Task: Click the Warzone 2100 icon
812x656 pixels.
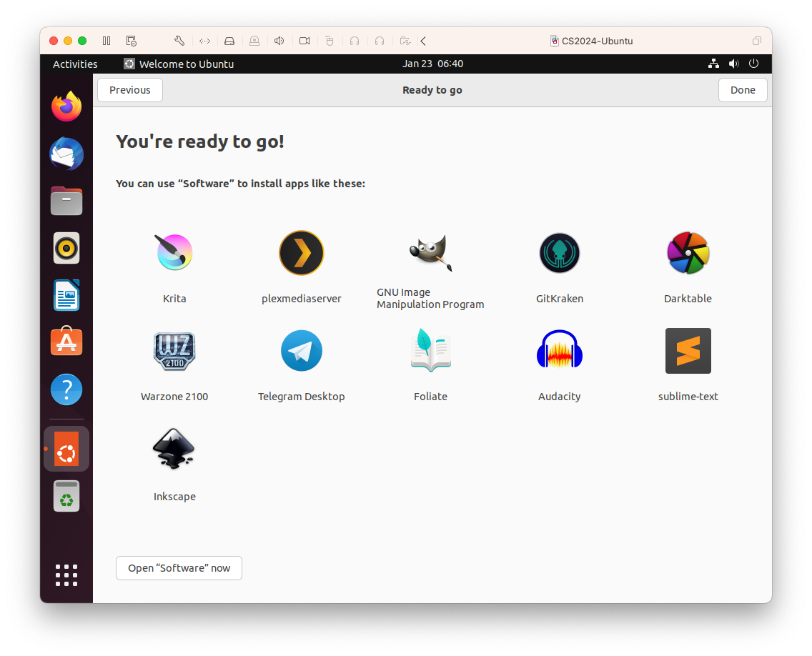Action: pyautogui.click(x=174, y=351)
